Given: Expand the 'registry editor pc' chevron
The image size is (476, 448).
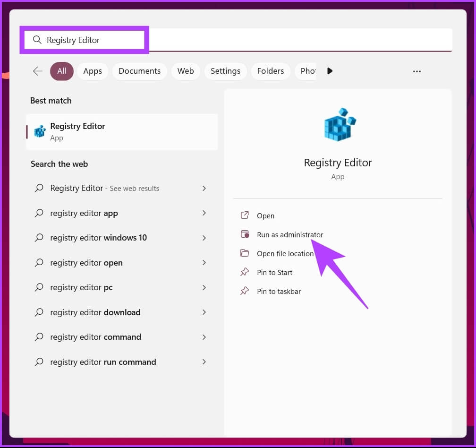Looking at the screenshot, I should click(204, 287).
